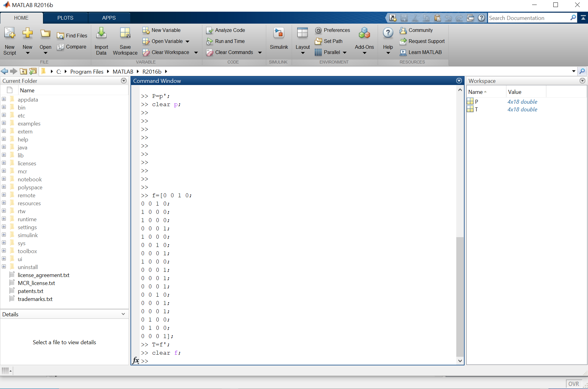Click Learn MATLAB

coord(421,52)
